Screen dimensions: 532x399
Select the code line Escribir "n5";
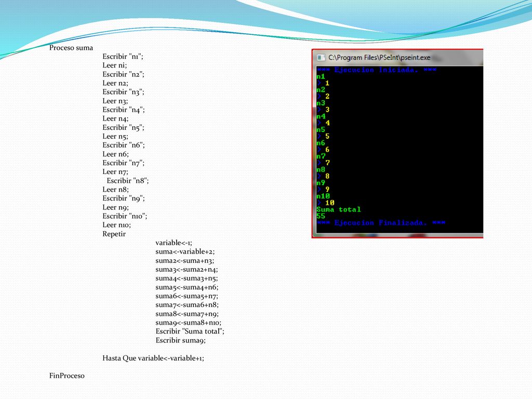coord(123,128)
